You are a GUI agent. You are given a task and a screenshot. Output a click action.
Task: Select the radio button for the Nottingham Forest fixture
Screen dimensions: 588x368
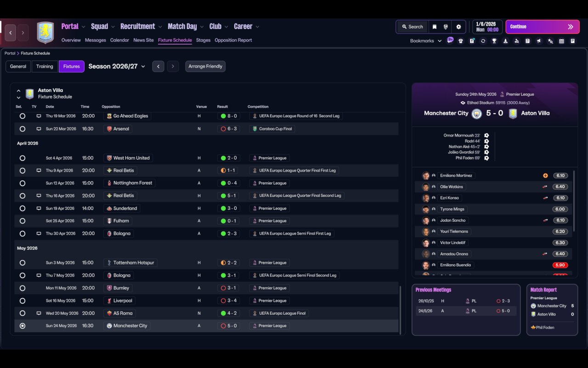point(23,183)
